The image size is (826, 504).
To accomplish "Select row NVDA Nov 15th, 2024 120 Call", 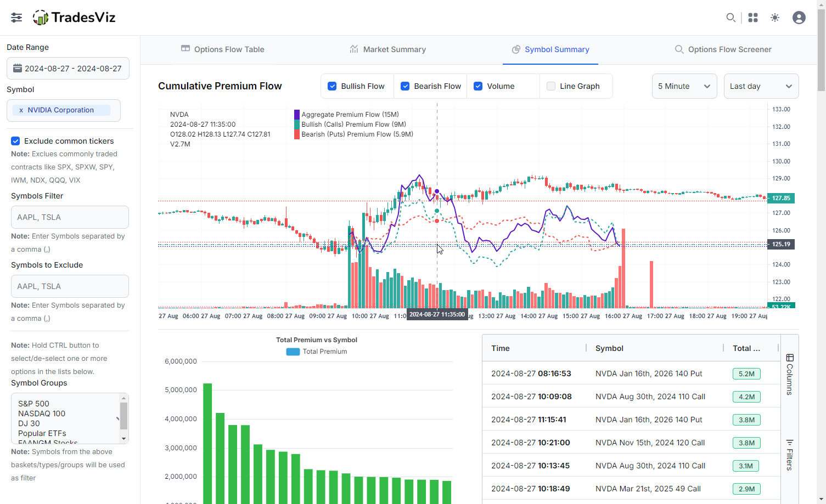I will click(x=631, y=443).
